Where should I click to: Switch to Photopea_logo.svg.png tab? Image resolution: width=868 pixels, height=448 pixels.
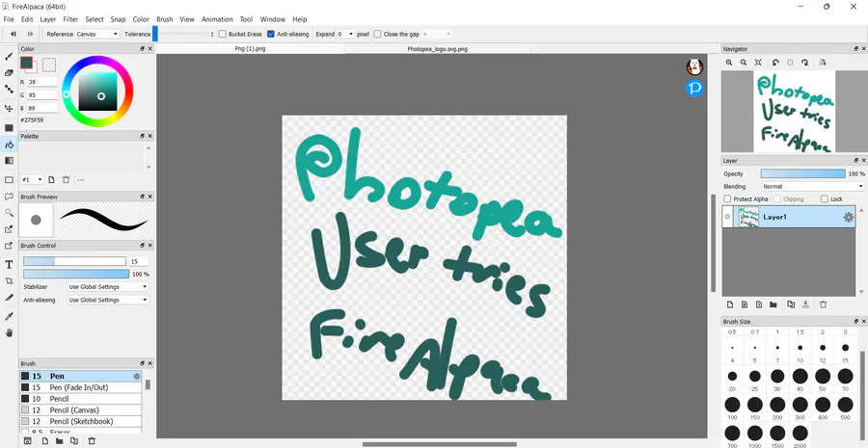(x=437, y=49)
